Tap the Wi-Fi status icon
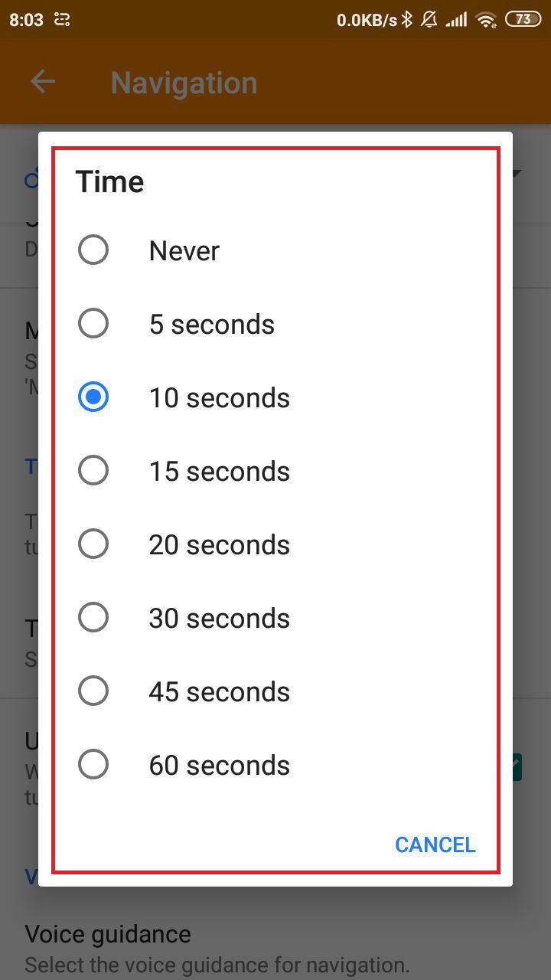 click(x=485, y=20)
